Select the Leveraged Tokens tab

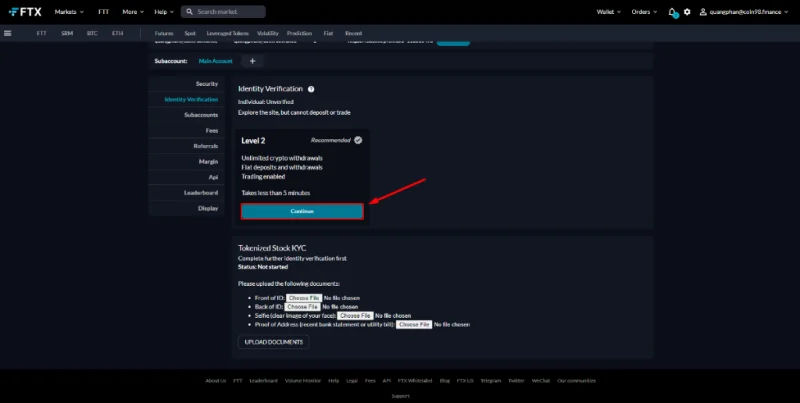click(227, 33)
